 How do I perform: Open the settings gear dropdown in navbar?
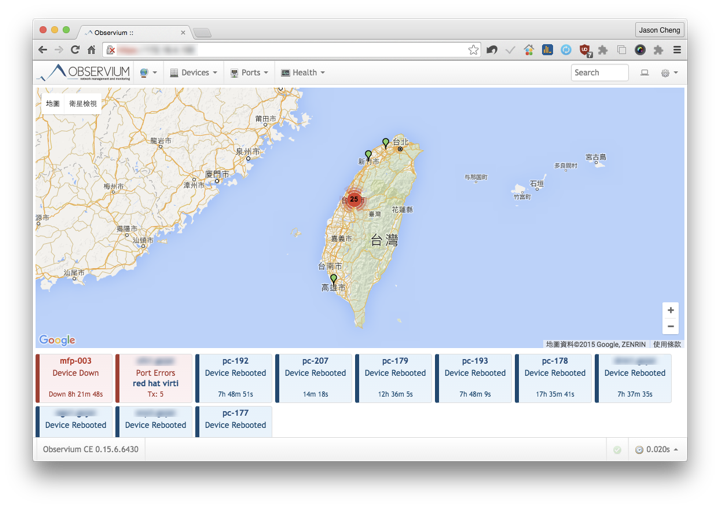[669, 73]
